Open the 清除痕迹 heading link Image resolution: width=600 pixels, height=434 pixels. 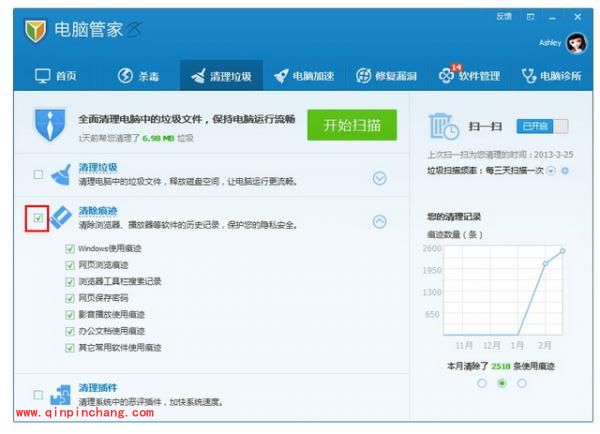click(x=98, y=211)
